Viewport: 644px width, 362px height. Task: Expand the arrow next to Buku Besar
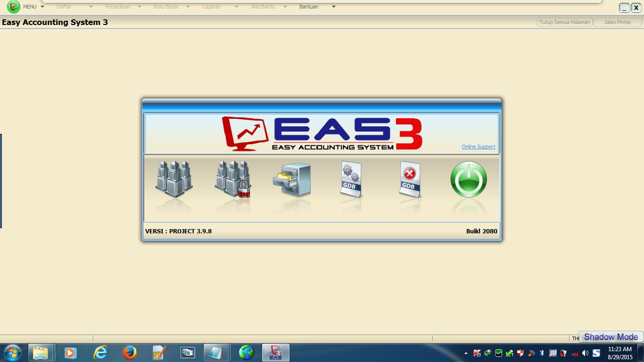tap(188, 7)
